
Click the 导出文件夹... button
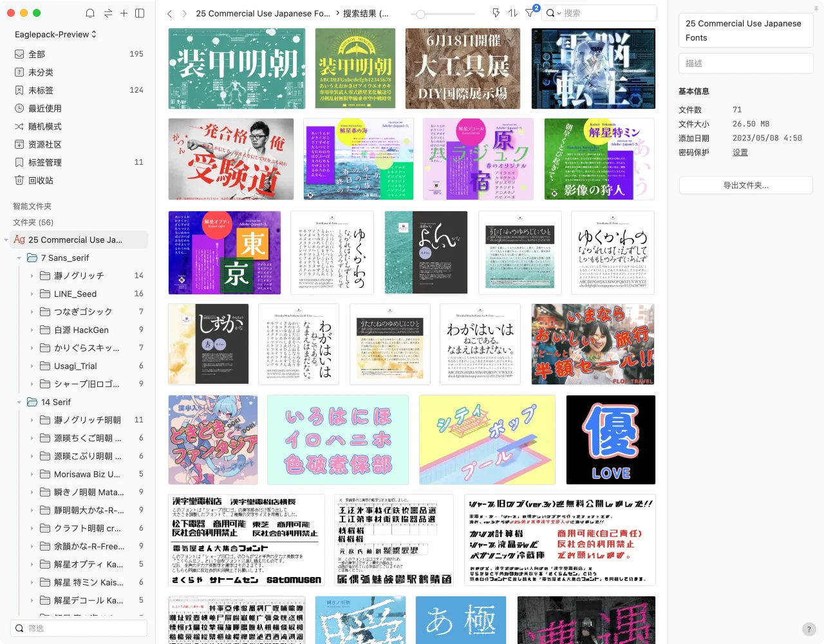click(x=745, y=185)
